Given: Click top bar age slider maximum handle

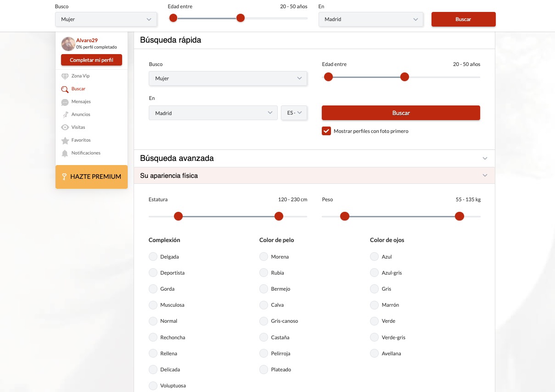Looking at the screenshot, I should pos(241,18).
